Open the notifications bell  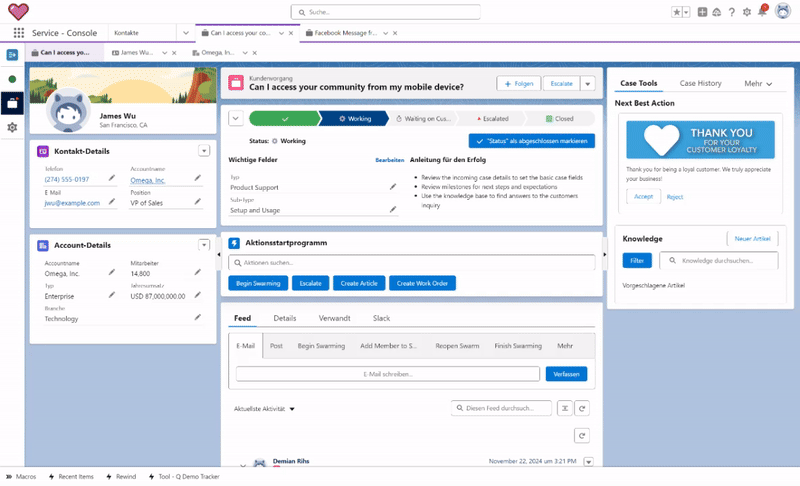pyautogui.click(x=762, y=12)
